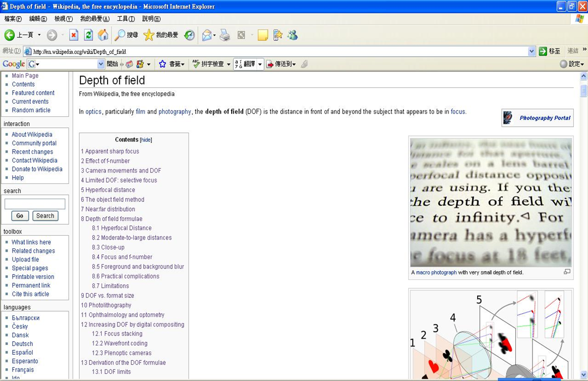
Task: Click the document-with-star toolbar icon
Action: 278,35
